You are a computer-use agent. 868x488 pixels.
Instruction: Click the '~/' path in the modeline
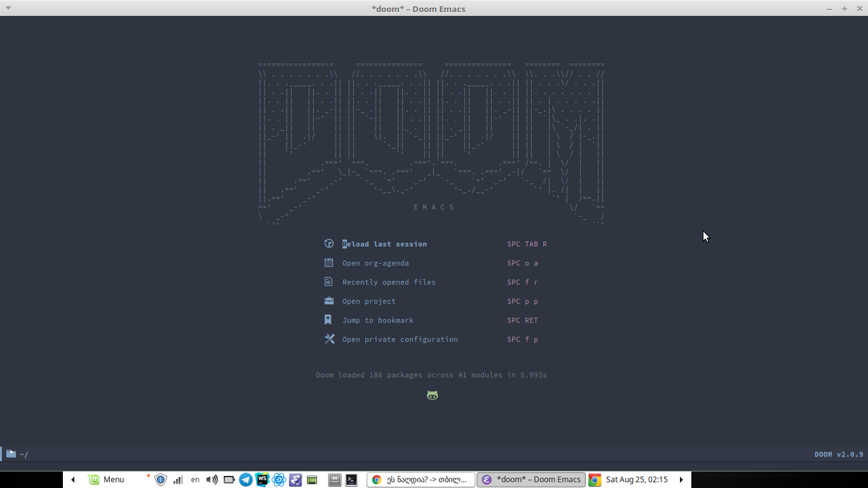pyautogui.click(x=24, y=454)
